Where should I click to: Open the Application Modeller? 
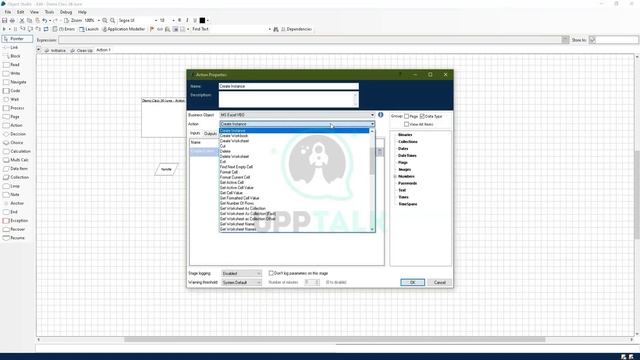click(x=123, y=29)
